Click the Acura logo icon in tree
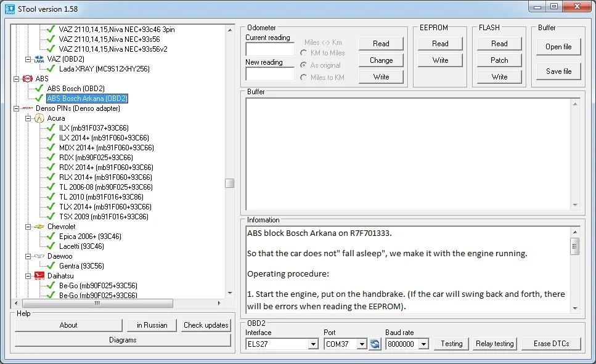The image size is (596, 364). click(x=39, y=118)
